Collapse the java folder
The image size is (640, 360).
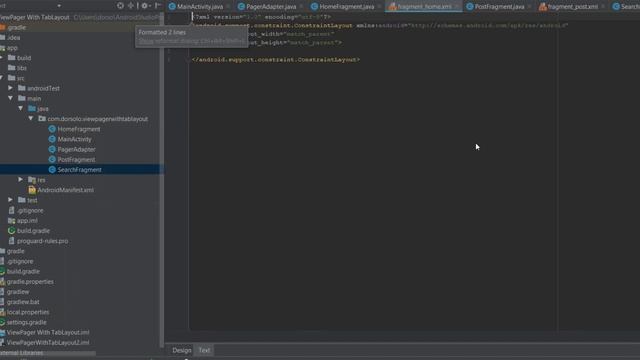click(x=20, y=109)
